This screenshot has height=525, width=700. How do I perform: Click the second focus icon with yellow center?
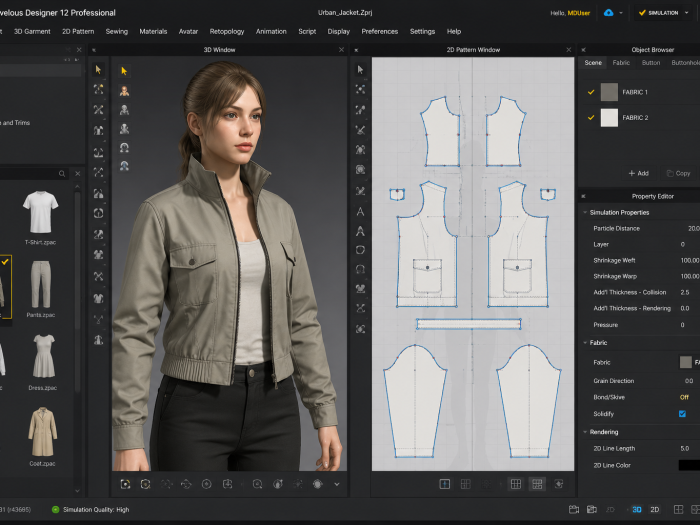point(145,484)
